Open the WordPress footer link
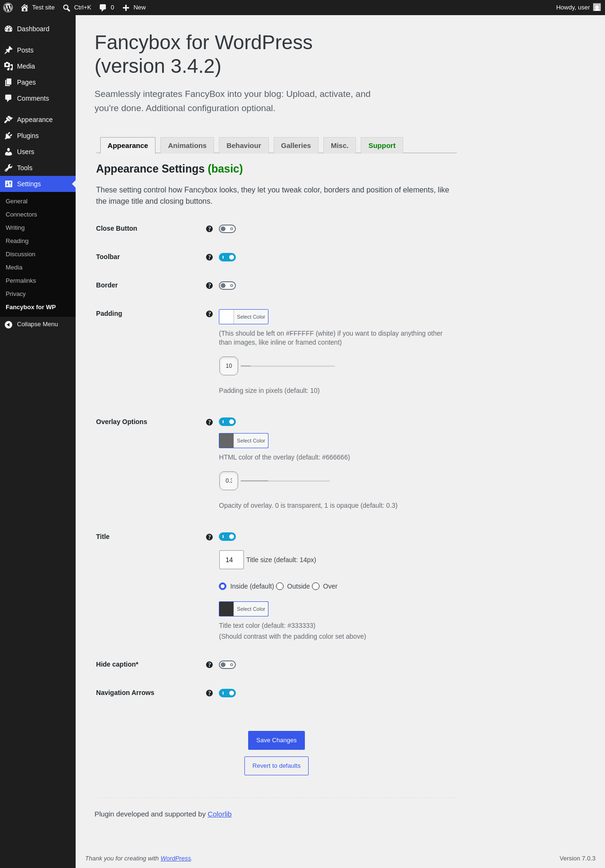 (x=176, y=859)
